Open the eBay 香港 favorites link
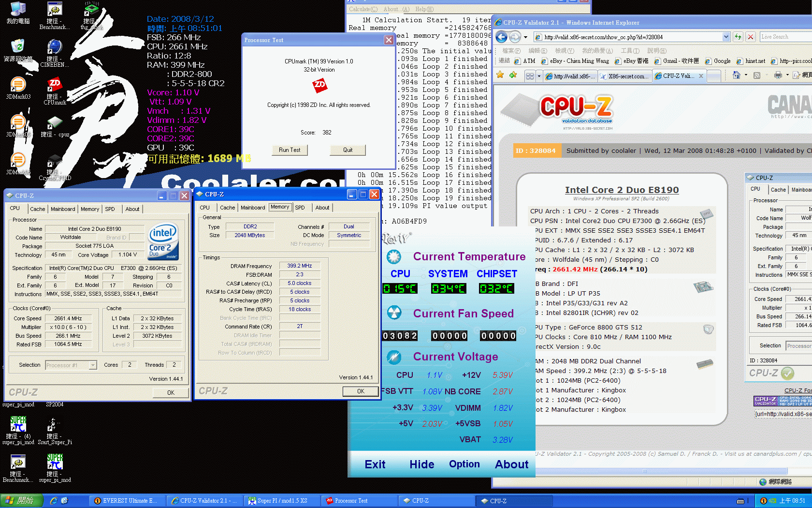This screenshot has height=508, width=812. click(632, 61)
